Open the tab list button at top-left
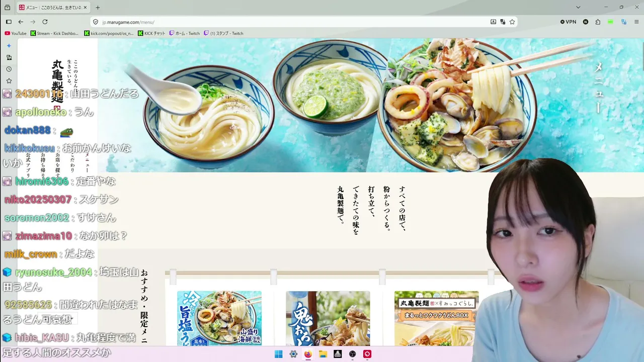Viewport: 644px width, 362px height. pyautogui.click(x=7, y=8)
